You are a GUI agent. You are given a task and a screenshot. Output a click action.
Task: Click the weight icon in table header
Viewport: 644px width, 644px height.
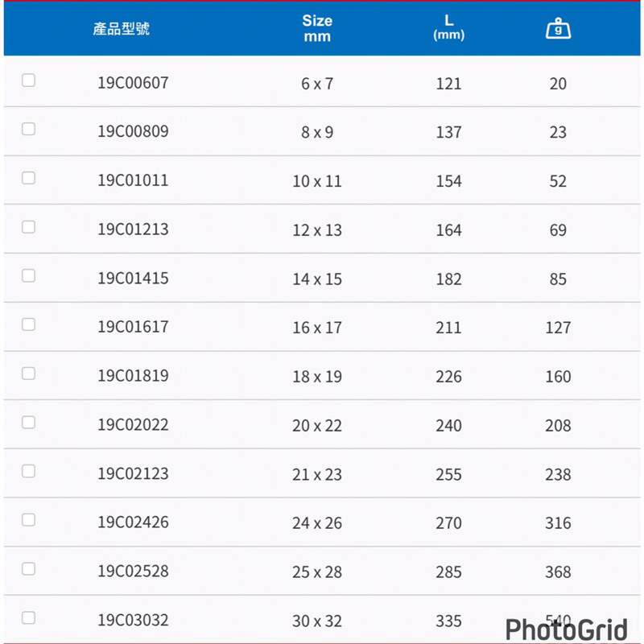[x=558, y=29]
